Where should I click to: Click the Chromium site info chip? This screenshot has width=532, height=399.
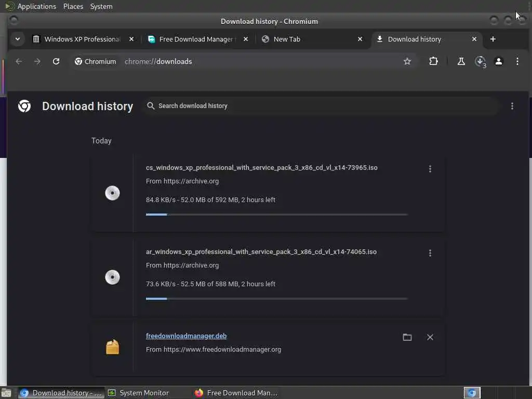pyautogui.click(x=96, y=61)
